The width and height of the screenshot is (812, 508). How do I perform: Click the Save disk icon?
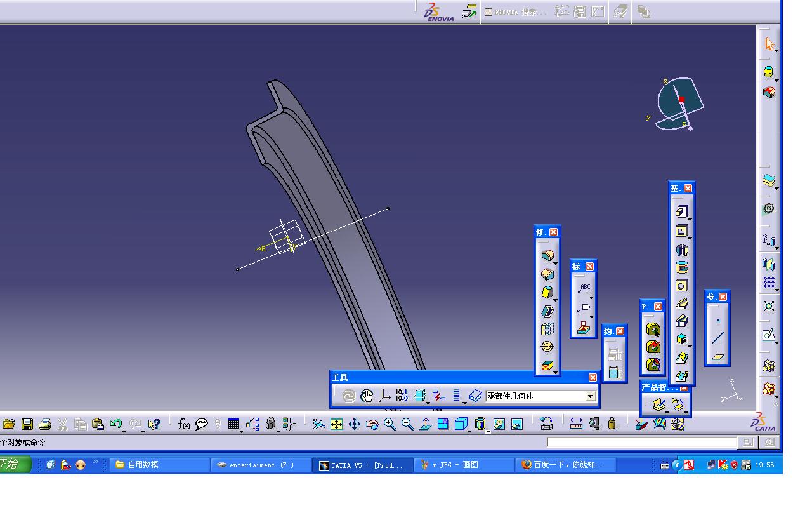(x=27, y=424)
